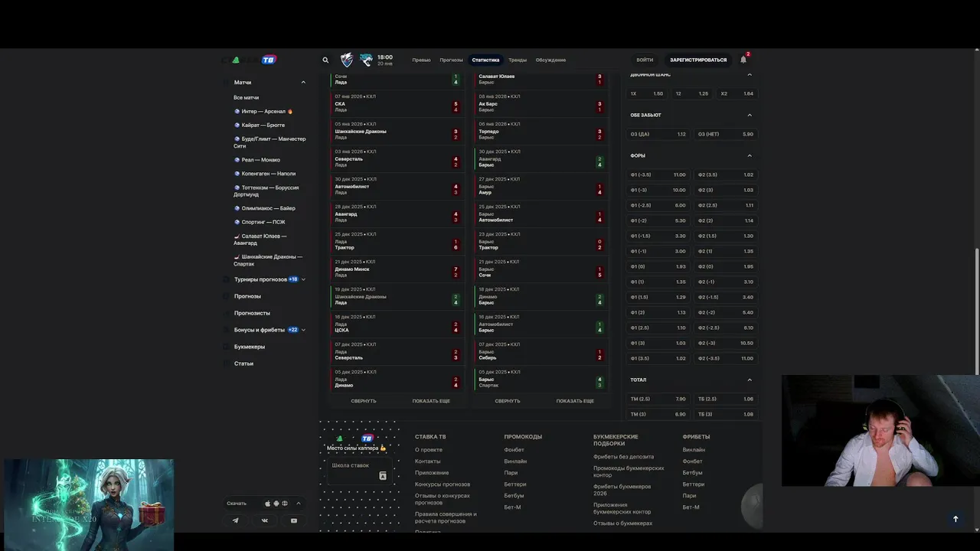Click the Зарегистрироваться button

tap(698, 60)
